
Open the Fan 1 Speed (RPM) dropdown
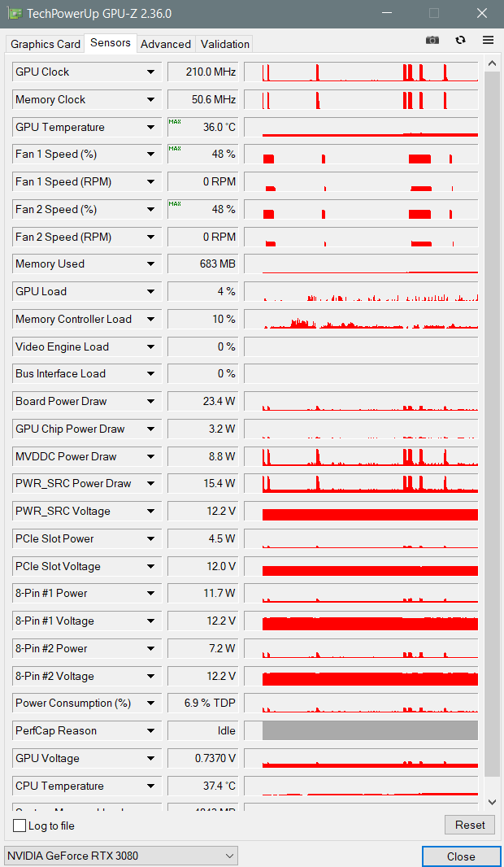150,182
